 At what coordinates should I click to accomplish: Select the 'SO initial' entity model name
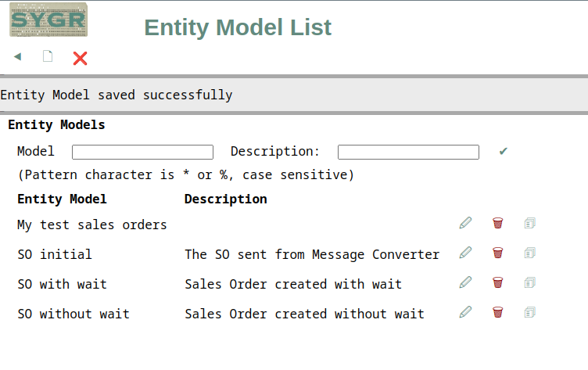click(x=55, y=254)
